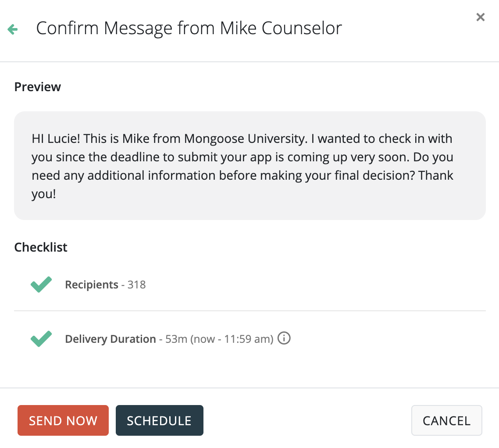Select the Checklist section heading
499x448 pixels.
point(41,247)
